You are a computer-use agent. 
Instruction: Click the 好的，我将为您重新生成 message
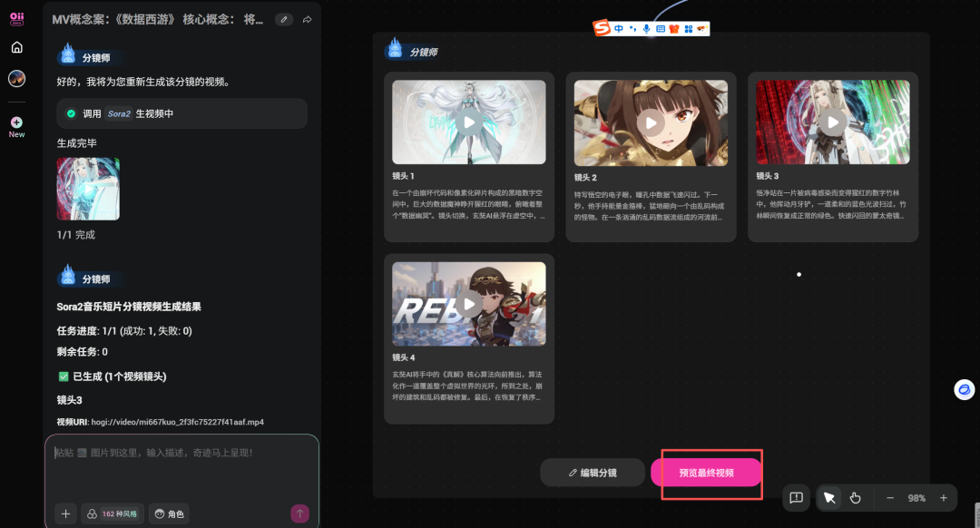(x=143, y=82)
